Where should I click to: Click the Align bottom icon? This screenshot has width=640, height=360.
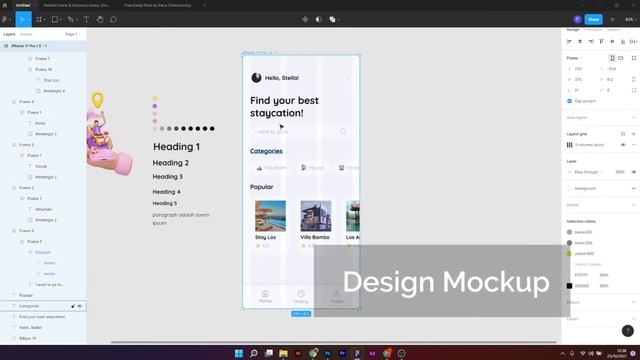[x=623, y=42]
